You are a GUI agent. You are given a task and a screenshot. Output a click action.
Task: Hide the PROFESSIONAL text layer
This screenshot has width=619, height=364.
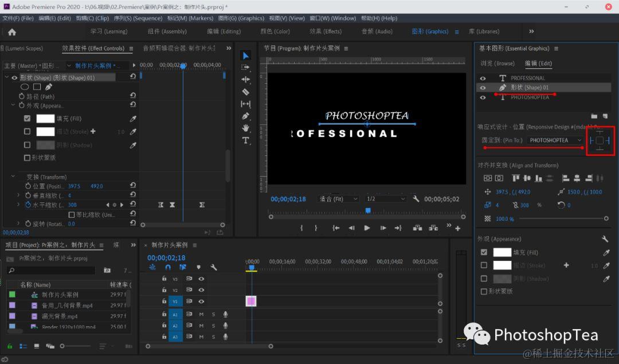coord(483,78)
